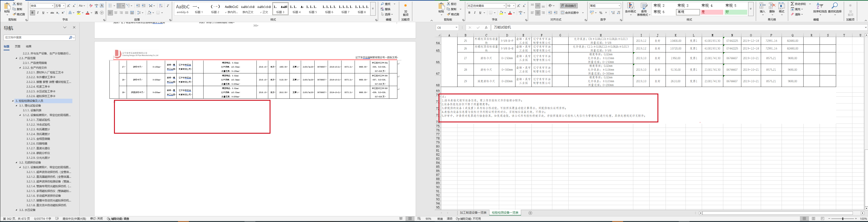Apply percent style in Excel
Screen dimensions: 868x222
[601, 13]
